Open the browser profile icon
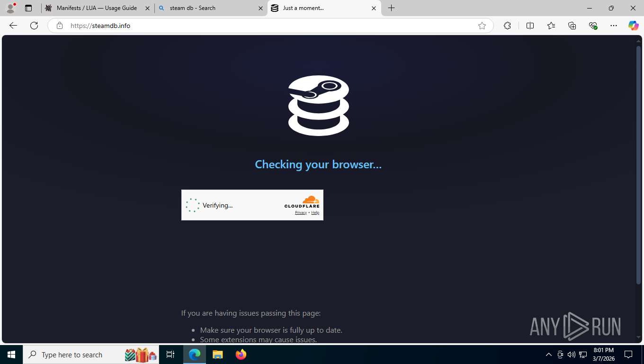This screenshot has width=644, height=364. pyautogui.click(x=10, y=8)
